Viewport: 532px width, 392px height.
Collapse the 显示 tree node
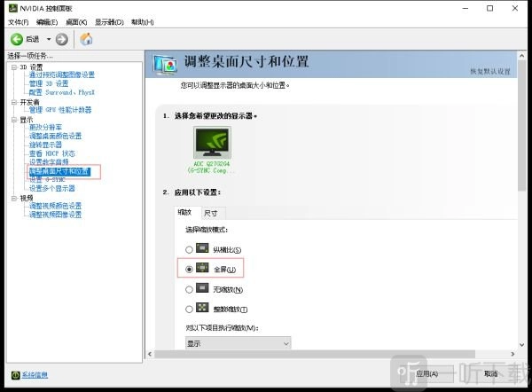pyautogui.click(x=13, y=119)
